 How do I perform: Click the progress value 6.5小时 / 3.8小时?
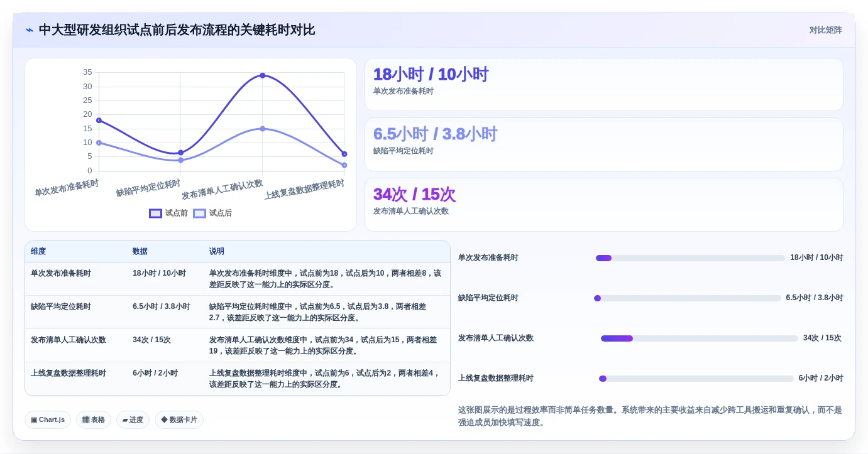(815, 298)
